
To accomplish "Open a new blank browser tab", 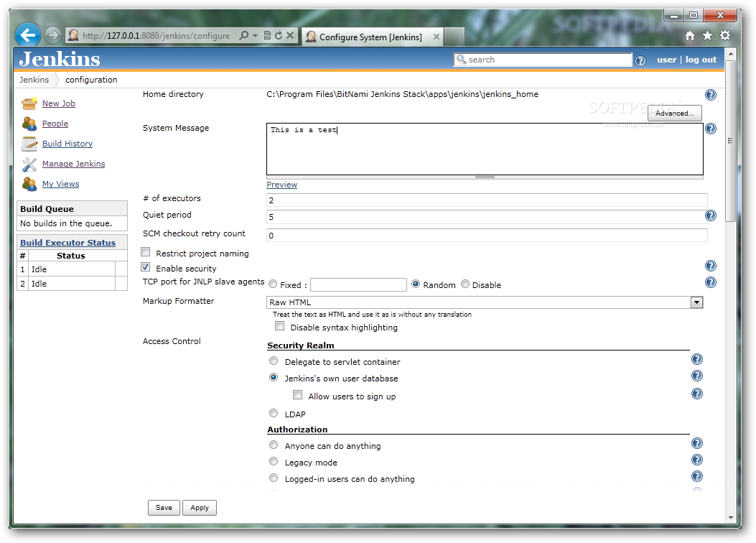I will (x=454, y=37).
